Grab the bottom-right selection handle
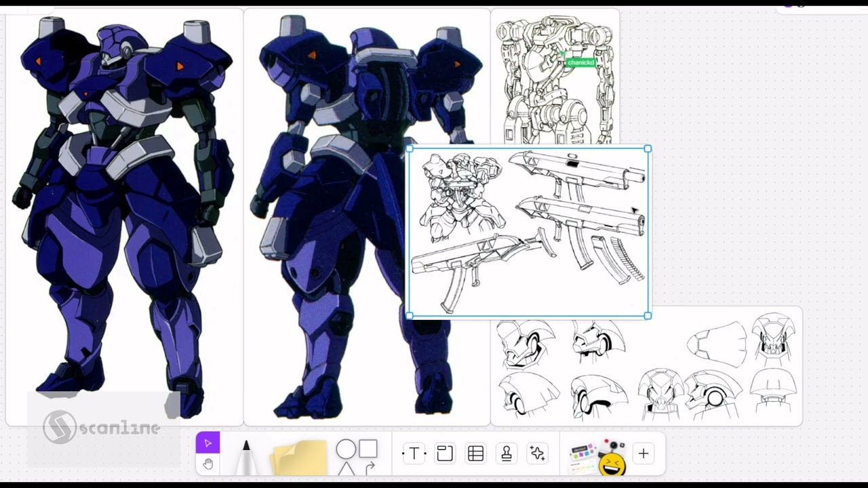The image size is (868, 488). click(648, 316)
